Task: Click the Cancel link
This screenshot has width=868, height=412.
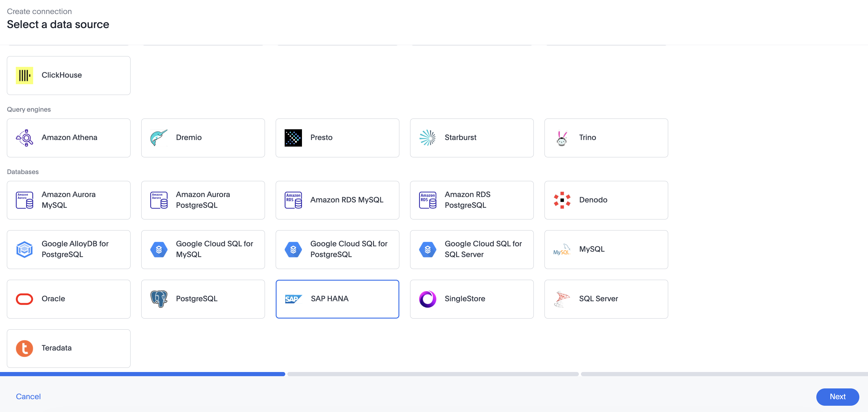Action: [x=28, y=396]
